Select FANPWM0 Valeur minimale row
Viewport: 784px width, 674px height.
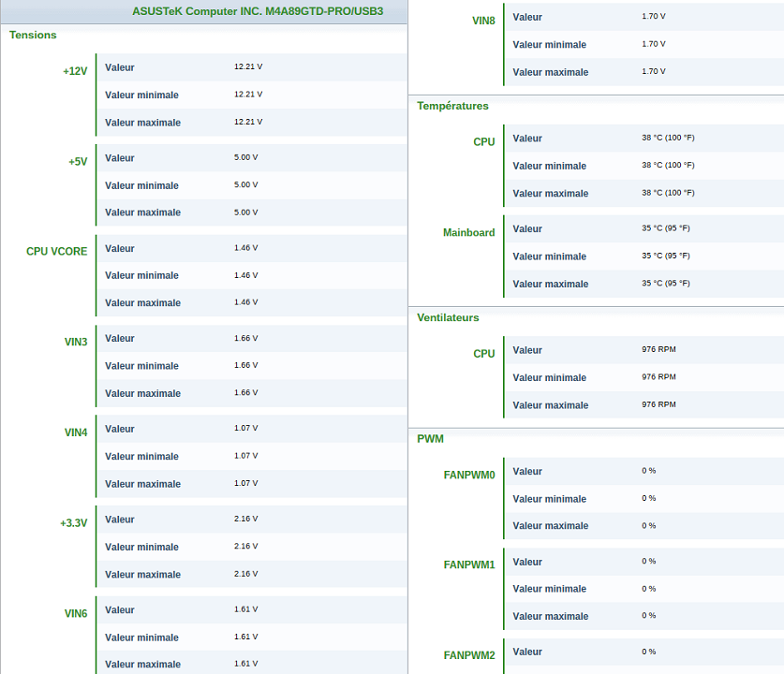[644, 498]
